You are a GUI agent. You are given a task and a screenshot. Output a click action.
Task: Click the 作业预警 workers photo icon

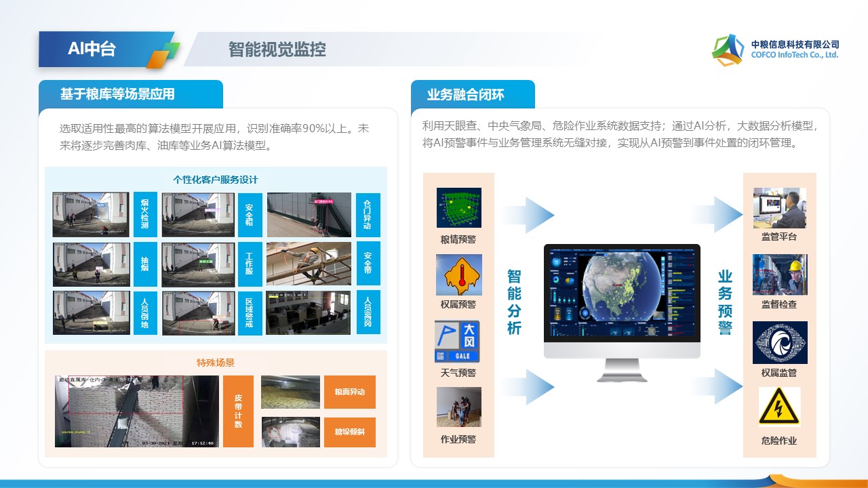458,407
